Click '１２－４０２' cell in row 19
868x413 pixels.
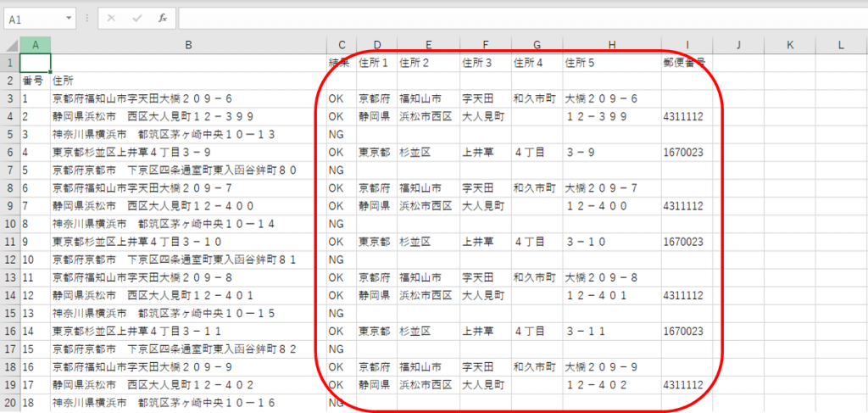[612, 385]
